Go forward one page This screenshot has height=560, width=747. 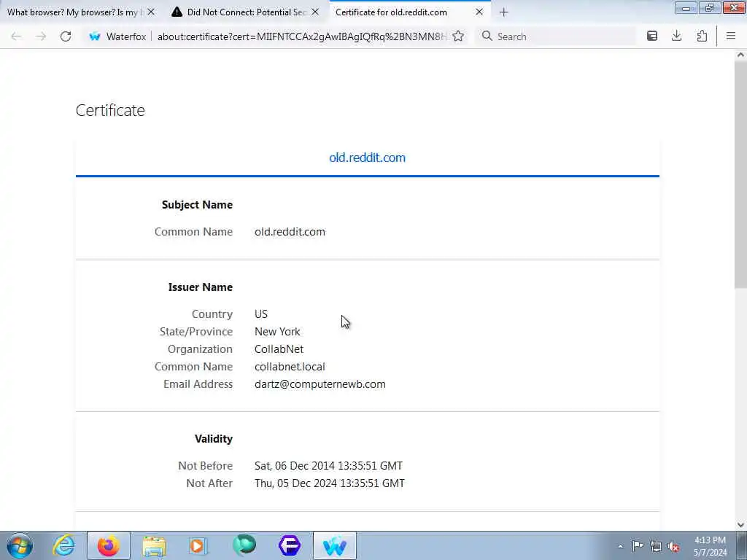coord(41,36)
